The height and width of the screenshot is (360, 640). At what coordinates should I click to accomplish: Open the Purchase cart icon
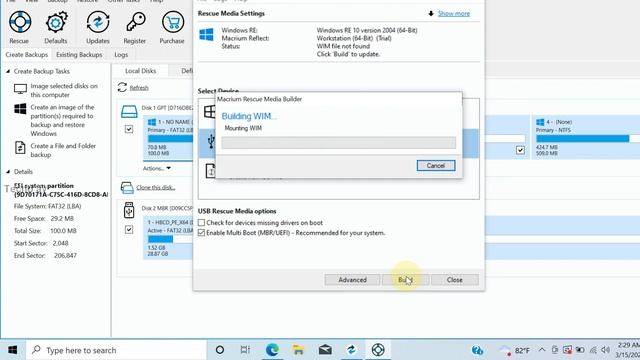172,27
